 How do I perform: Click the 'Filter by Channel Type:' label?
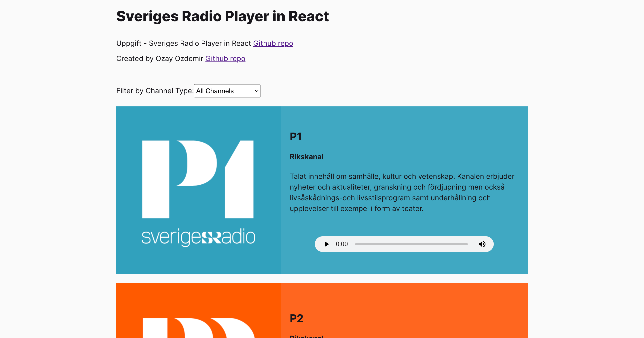click(155, 91)
